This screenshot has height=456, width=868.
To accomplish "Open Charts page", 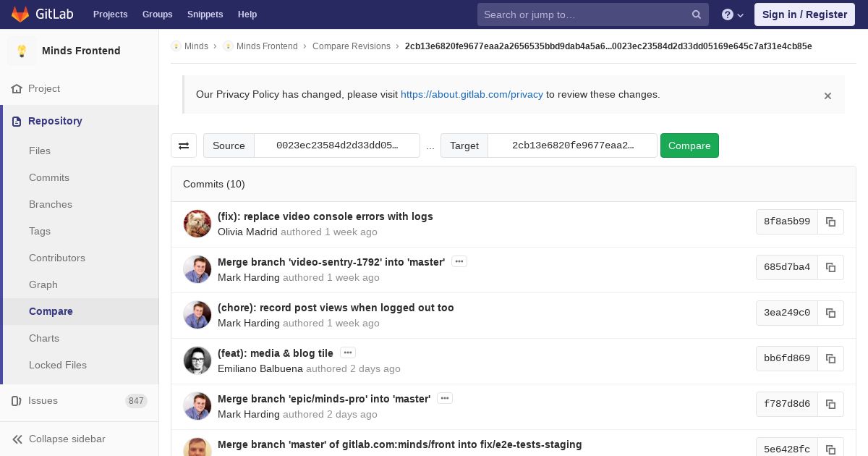I will coord(44,338).
